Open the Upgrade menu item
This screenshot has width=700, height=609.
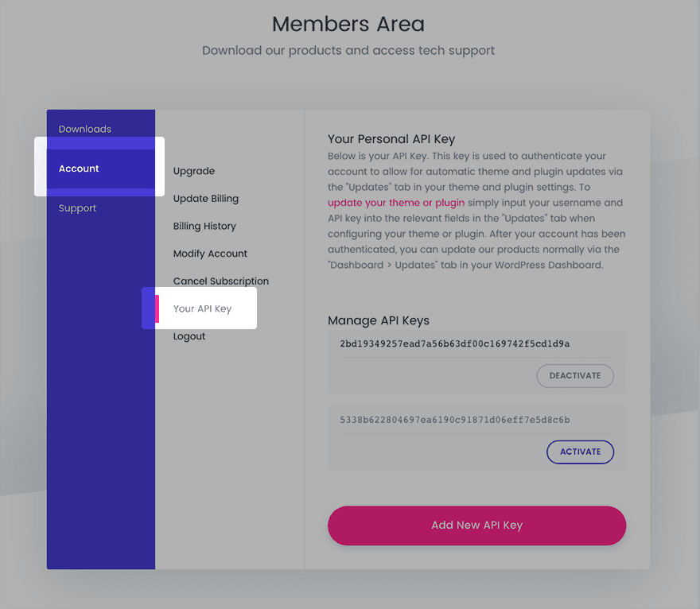tap(194, 171)
